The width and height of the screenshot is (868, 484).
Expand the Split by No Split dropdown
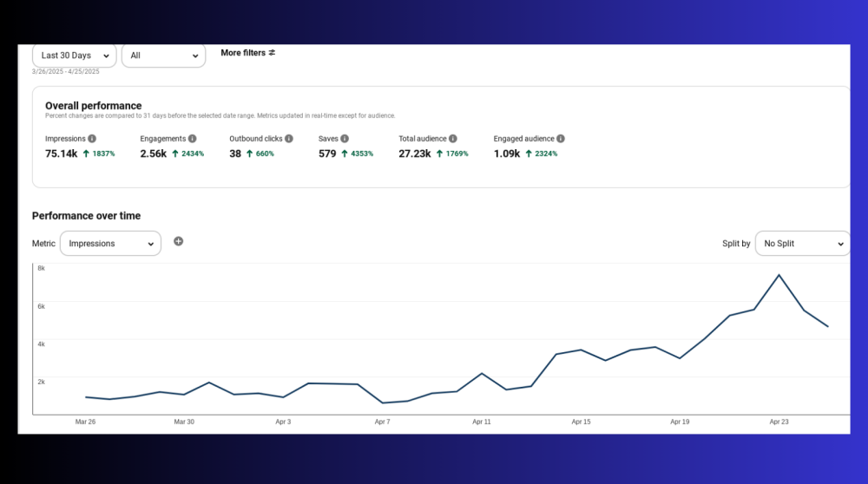click(x=802, y=244)
